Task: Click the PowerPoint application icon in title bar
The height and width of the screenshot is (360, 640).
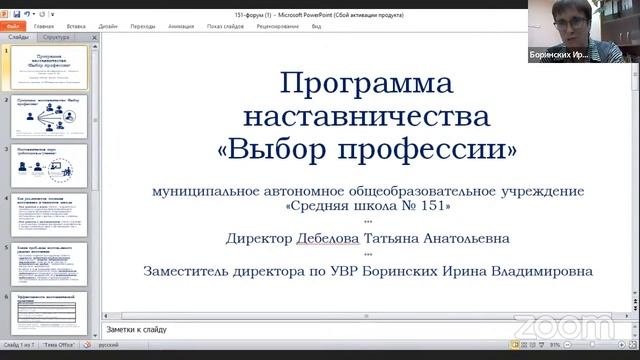Action: pyautogui.click(x=4, y=14)
